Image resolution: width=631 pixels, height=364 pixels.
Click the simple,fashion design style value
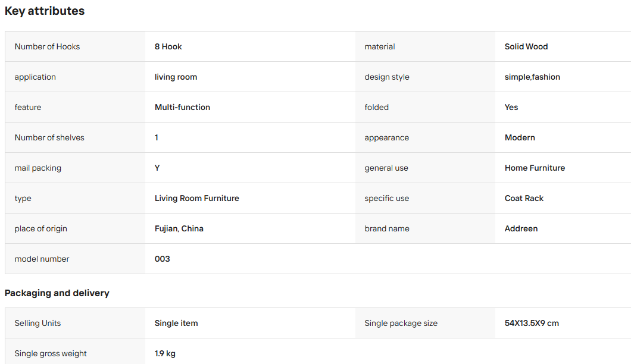point(532,77)
